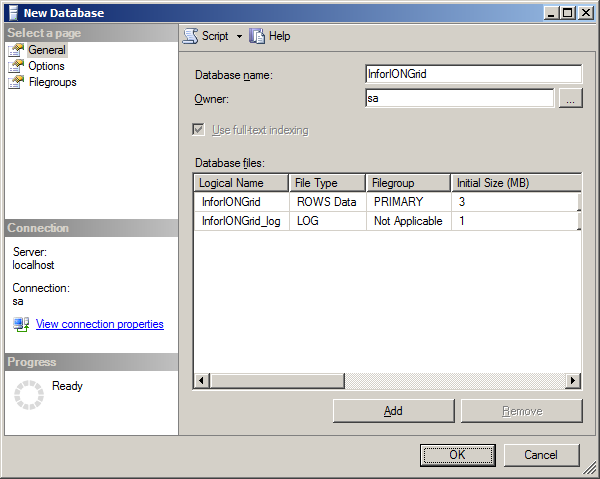Browse for owner with ellipsis button
Image resolution: width=600 pixels, height=479 pixels.
[x=570, y=98]
